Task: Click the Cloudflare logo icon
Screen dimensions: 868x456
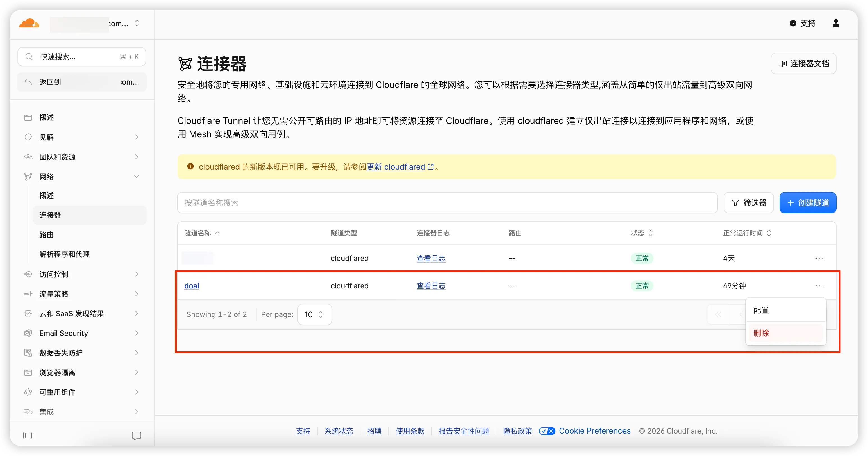Action: click(x=29, y=23)
